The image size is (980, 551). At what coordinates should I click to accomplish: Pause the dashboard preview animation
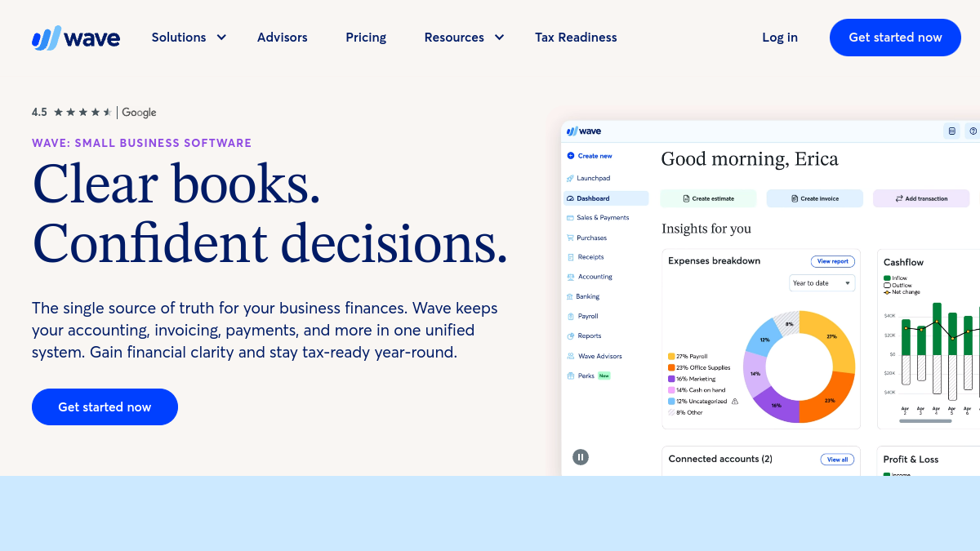pos(581,457)
